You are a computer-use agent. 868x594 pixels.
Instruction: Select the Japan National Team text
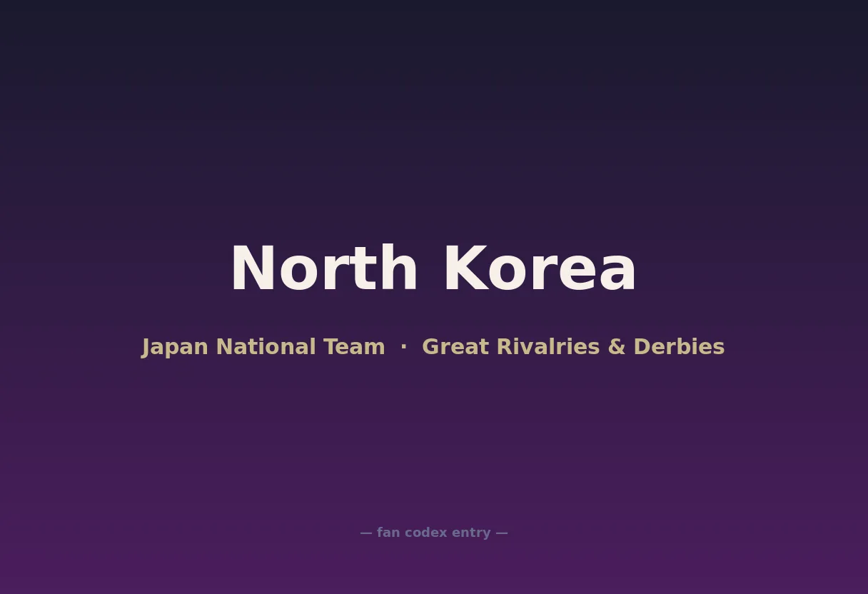[263, 347]
